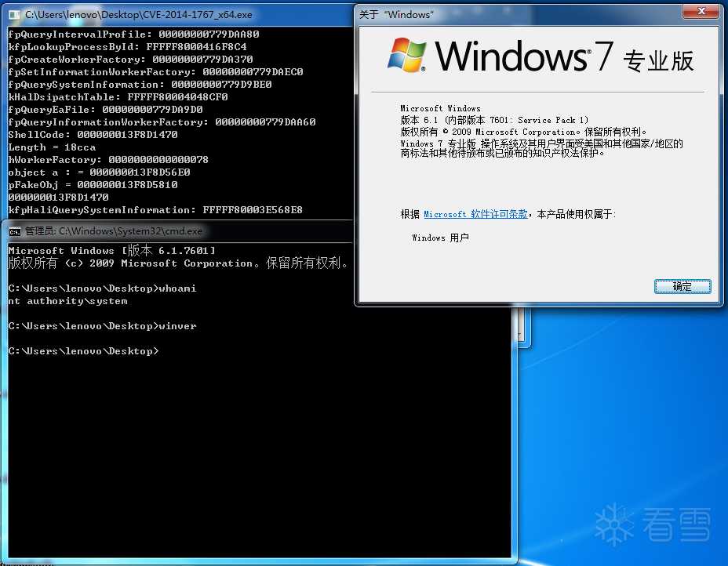Click the 'Windows 用户' licensee text
The image size is (728, 566).
pos(440,238)
